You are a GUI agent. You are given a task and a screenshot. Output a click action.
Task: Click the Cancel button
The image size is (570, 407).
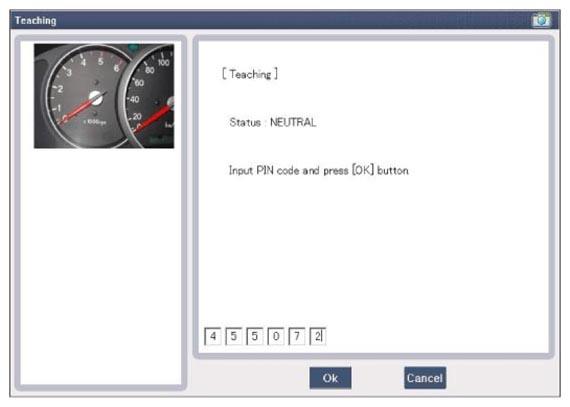click(x=425, y=378)
